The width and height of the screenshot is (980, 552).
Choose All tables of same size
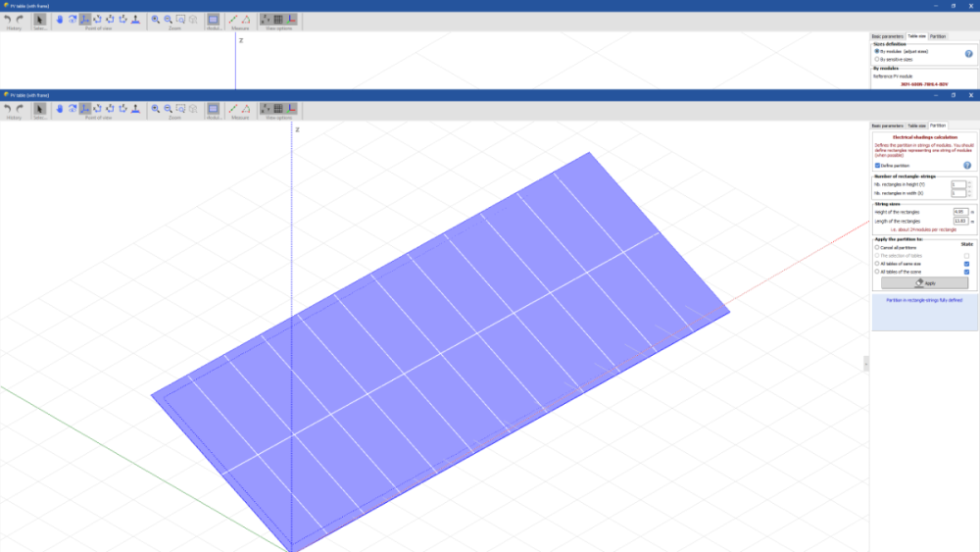[877, 263]
